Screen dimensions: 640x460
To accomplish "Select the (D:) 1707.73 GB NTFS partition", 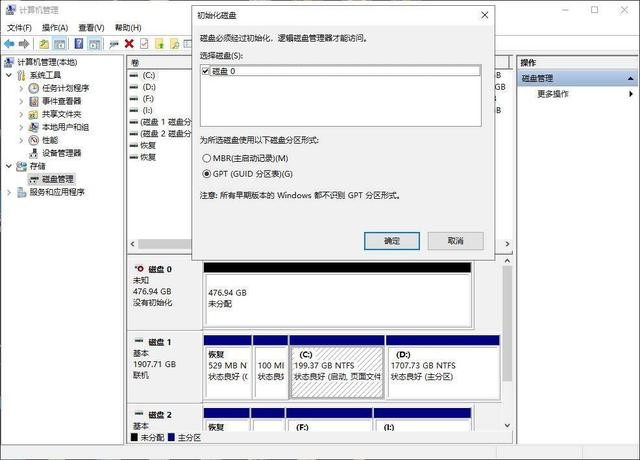I will [x=443, y=372].
